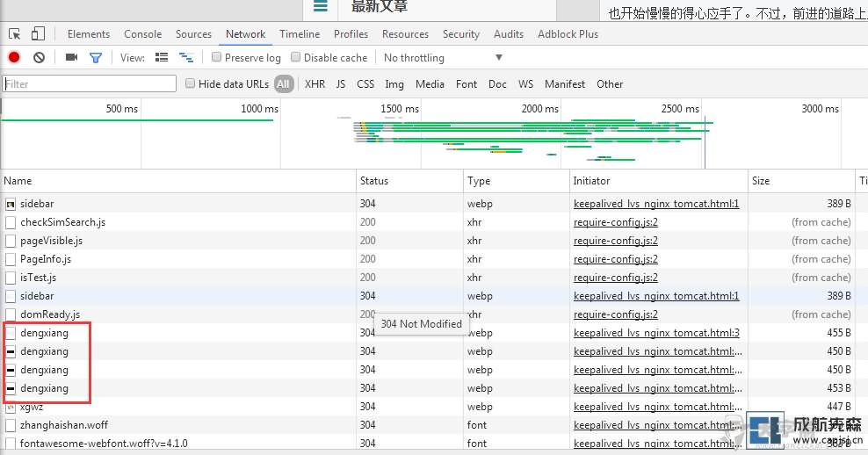Filter requests by Font

coord(467,84)
